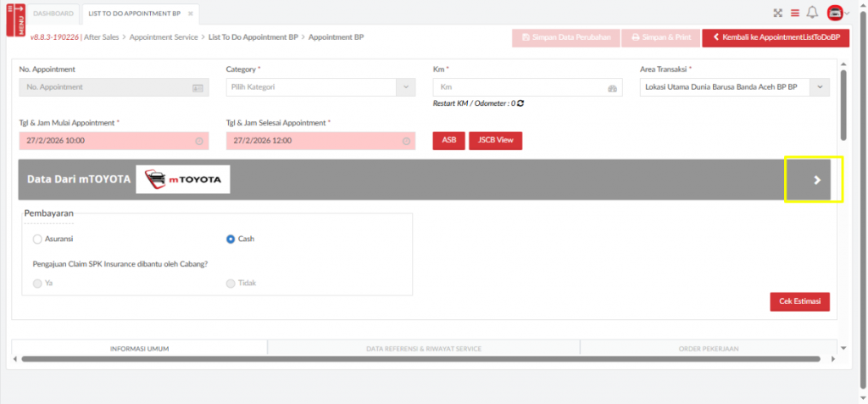Click the Restart KM refresh icon

[520, 103]
